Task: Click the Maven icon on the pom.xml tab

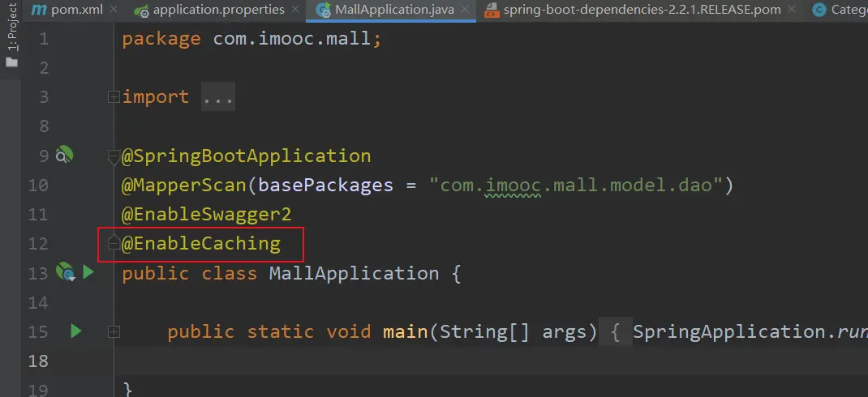Action: coord(38,10)
